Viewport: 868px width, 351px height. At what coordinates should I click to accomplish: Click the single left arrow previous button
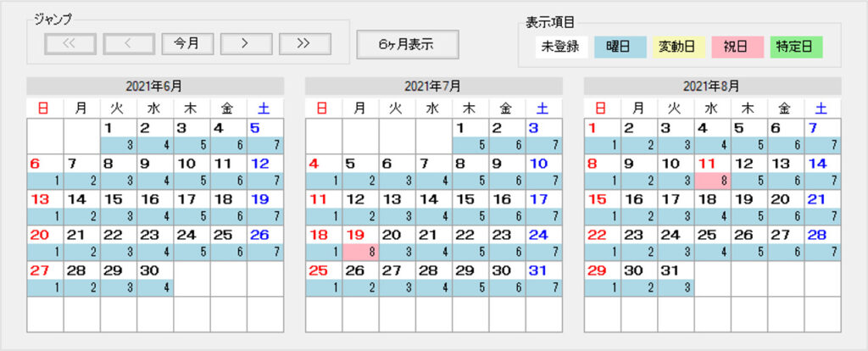coord(128,44)
